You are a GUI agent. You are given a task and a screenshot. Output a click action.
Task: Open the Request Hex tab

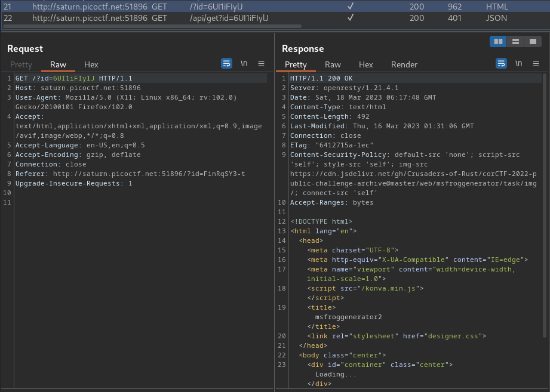coord(91,65)
